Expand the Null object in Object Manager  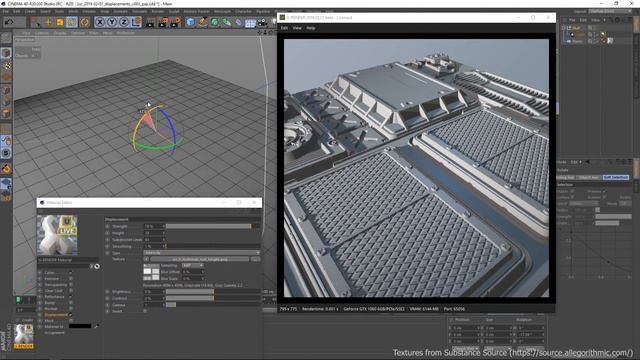click(x=564, y=28)
